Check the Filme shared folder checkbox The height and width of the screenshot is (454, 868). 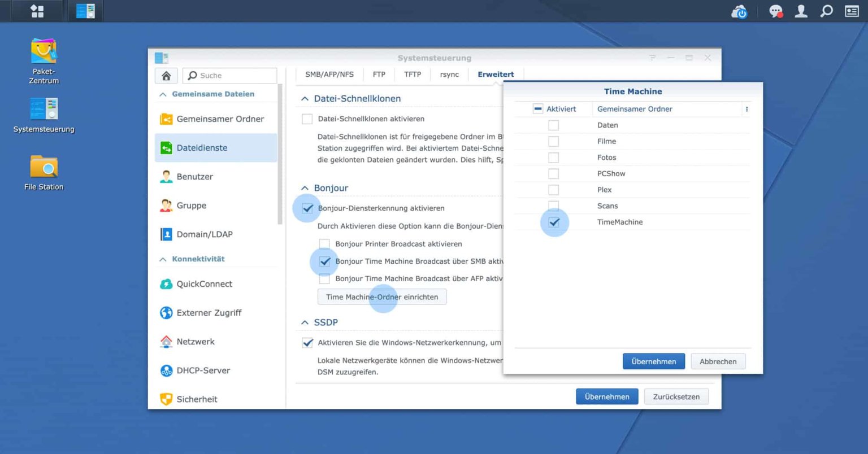pos(553,141)
